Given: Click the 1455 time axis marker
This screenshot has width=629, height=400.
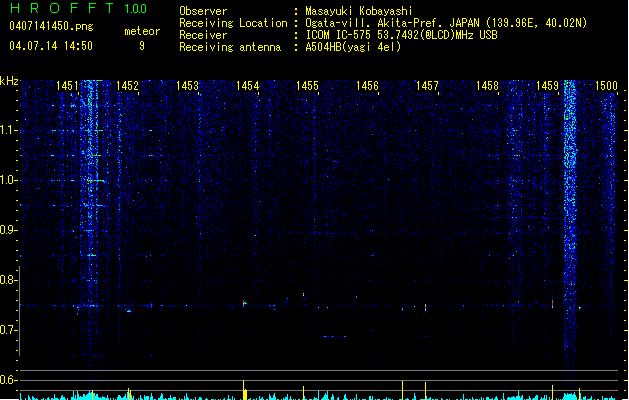Looking at the screenshot, I should pyautogui.click(x=307, y=86).
